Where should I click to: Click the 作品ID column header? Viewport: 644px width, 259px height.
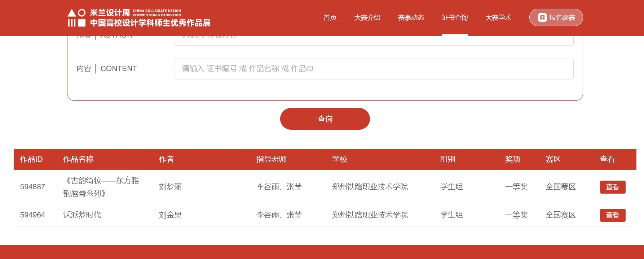[x=31, y=159]
